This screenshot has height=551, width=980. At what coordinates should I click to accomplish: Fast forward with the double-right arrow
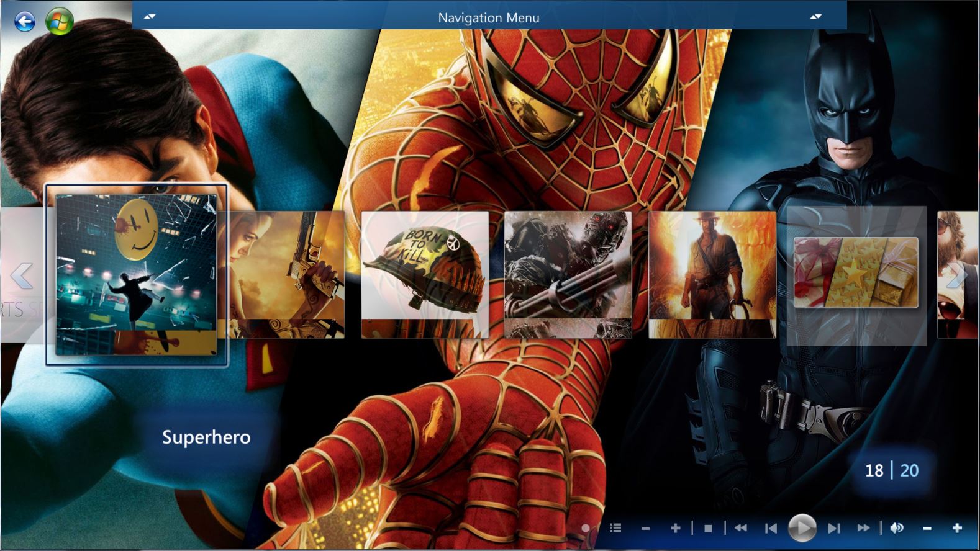(863, 528)
